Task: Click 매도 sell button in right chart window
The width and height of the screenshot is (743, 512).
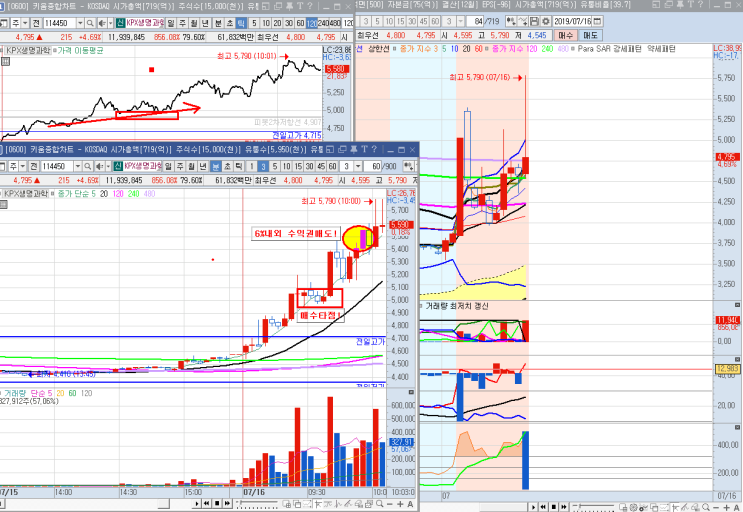Action: (x=590, y=36)
